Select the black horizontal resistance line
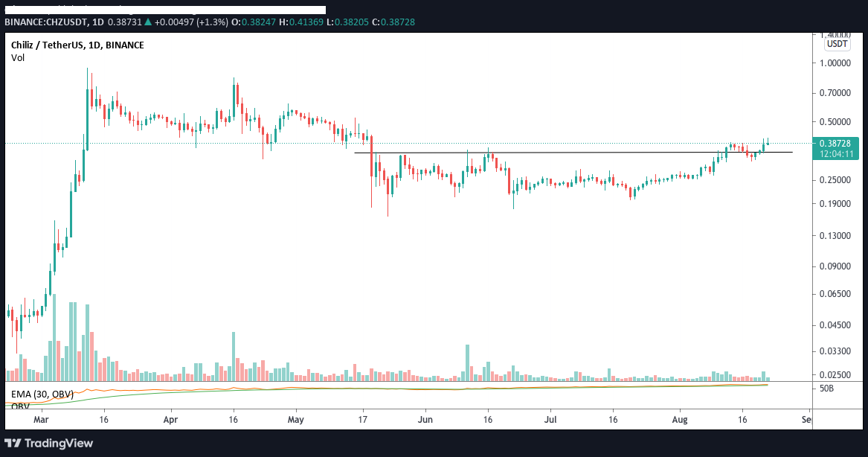Image resolution: width=868 pixels, height=457 pixels. pyautogui.click(x=573, y=153)
